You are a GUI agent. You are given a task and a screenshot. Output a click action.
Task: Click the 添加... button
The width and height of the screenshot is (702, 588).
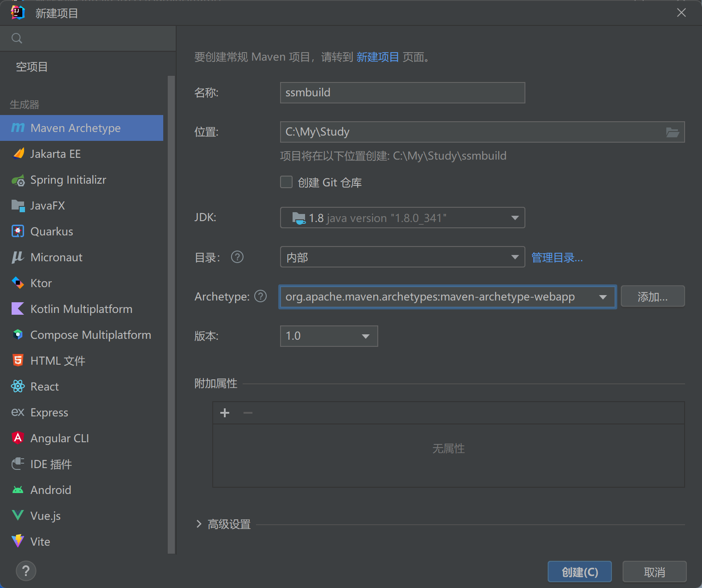pyautogui.click(x=652, y=296)
